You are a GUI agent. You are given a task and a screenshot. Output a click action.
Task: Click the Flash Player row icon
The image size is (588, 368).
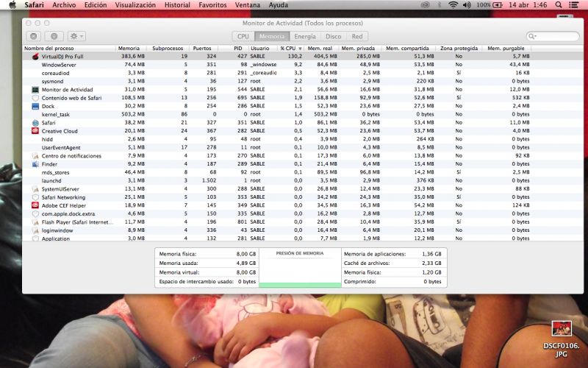[x=35, y=222]
